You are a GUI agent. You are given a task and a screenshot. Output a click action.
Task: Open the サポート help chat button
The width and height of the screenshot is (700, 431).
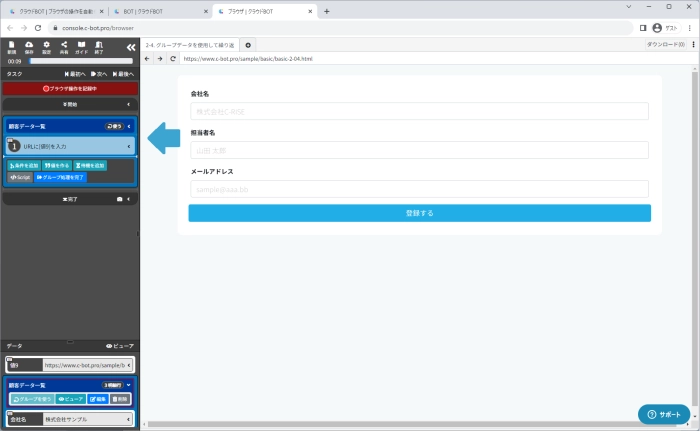coord(663,414)
